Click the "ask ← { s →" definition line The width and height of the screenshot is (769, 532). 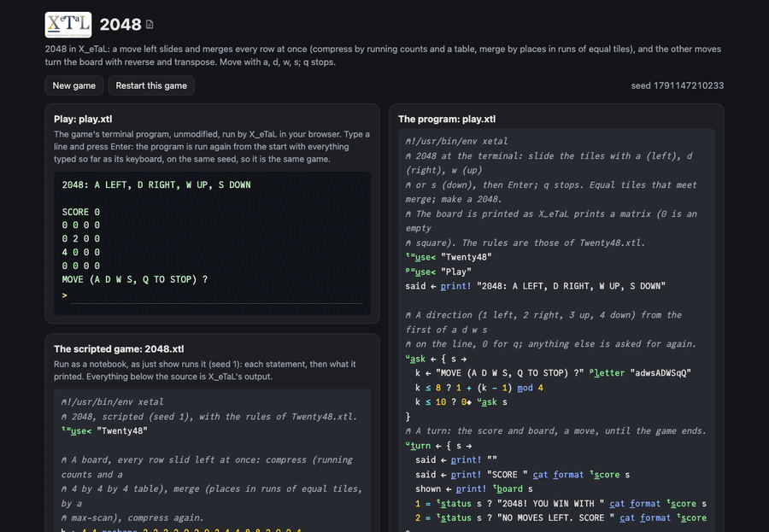click(x=436, y=359)
